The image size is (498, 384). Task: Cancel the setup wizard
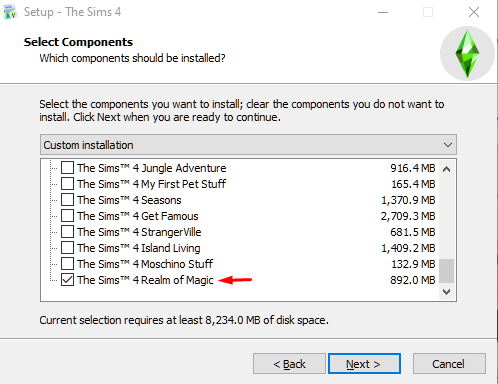click(449, 364)
